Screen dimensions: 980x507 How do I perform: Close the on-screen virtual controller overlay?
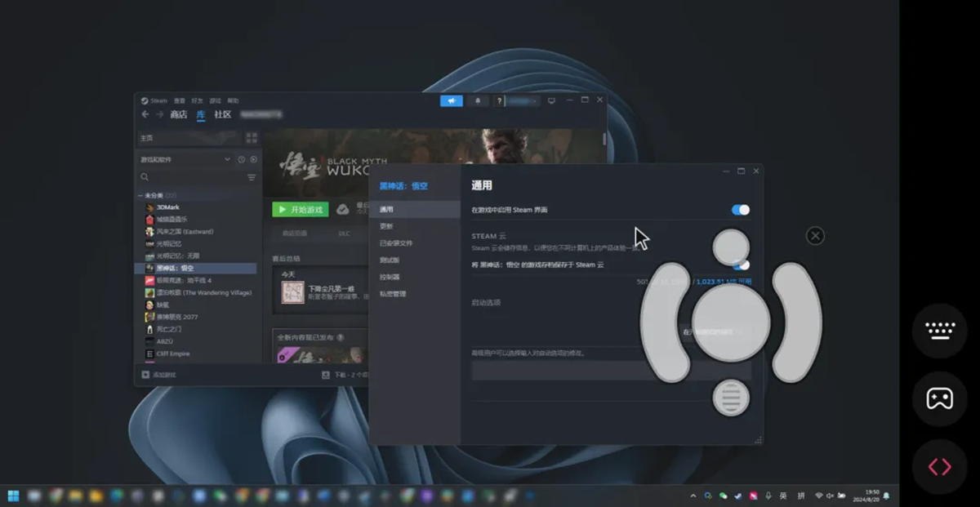point(815,236)
